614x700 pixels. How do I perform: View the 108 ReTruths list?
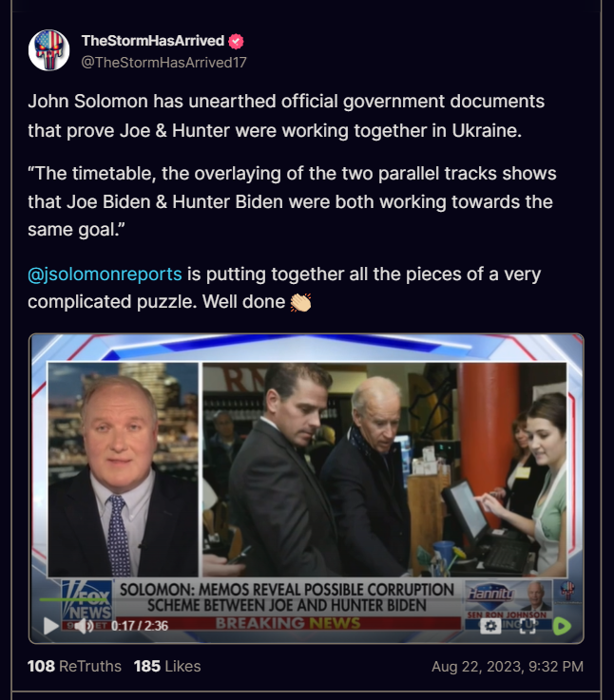[x=74, y=666]
